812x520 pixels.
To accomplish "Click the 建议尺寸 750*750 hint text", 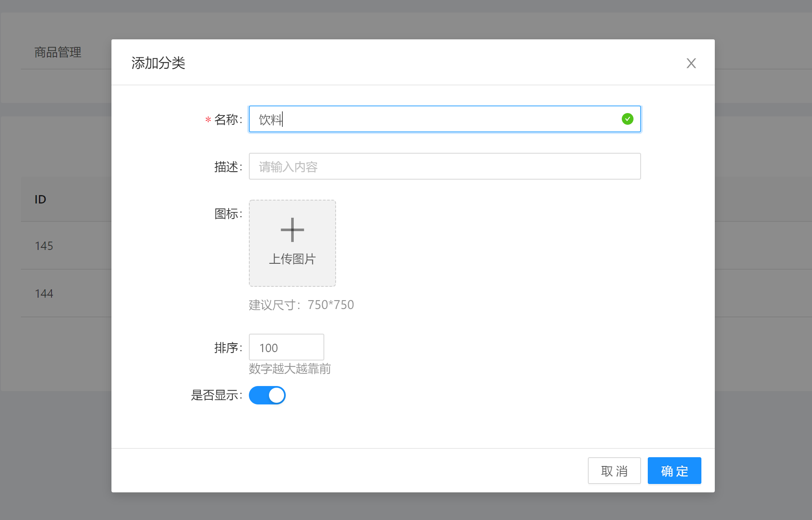I will (x=301, y=305).
